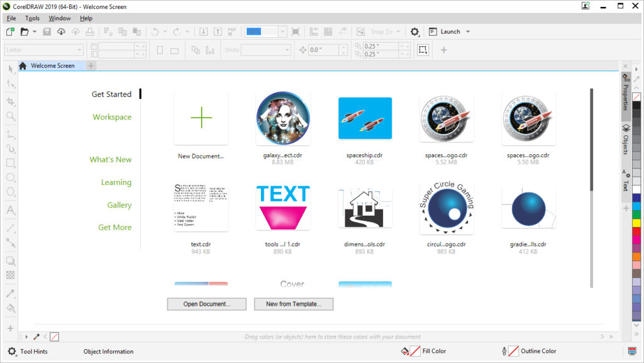
Task: Open the Launch menu
Action: pos(450,31)
